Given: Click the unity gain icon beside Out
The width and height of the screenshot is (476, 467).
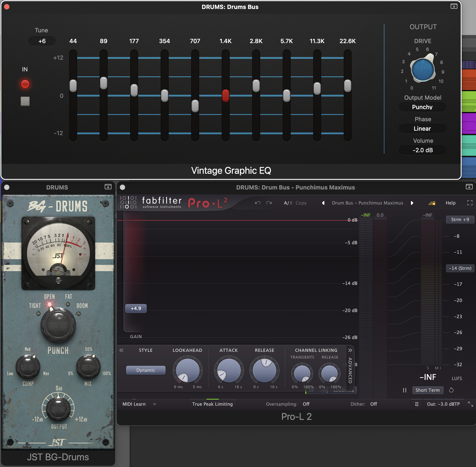Looking at the screenshot, I should tap(417, 404).
